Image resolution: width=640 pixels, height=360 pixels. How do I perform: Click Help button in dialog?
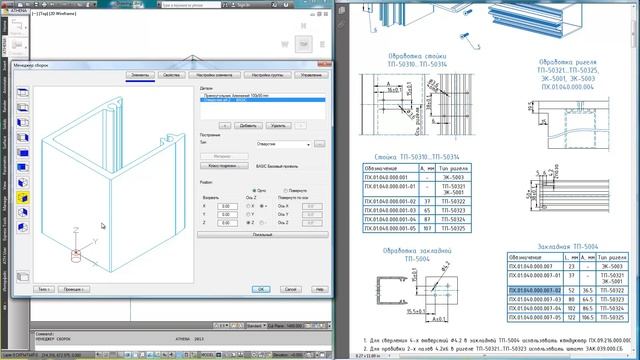click(320, 289)
